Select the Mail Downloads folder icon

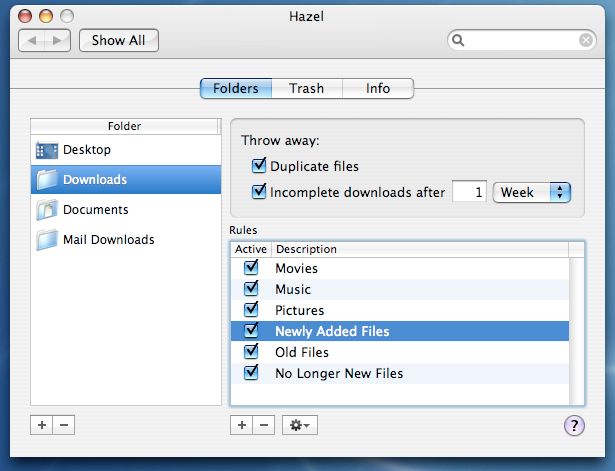(x=47, y=240)
